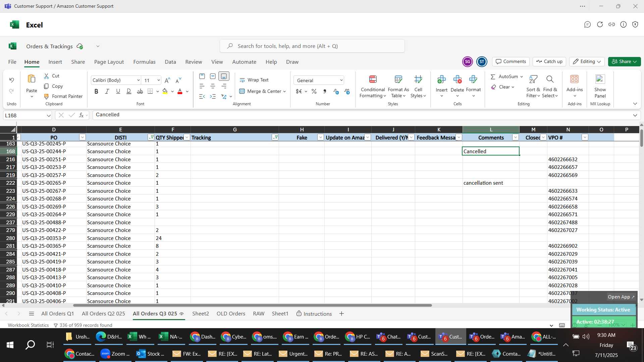Screen dimensions: 644x362
Task: Open Windows Start menu
Action: [x=10, y=345]
